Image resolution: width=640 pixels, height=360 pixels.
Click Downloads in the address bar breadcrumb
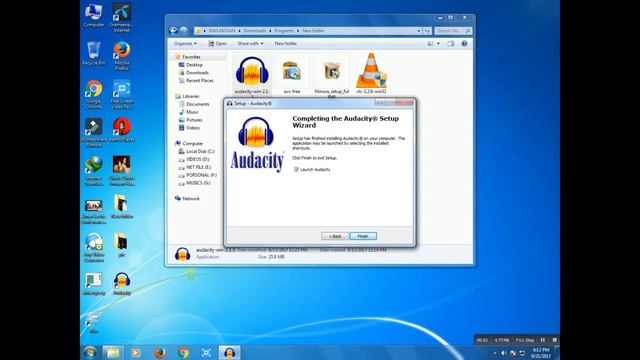coord(255,31)
